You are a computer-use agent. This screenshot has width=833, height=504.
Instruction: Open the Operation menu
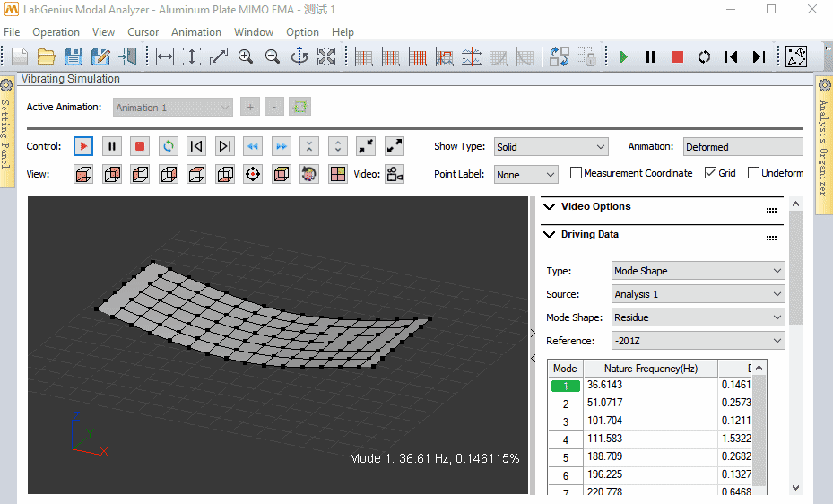(56, 32)
